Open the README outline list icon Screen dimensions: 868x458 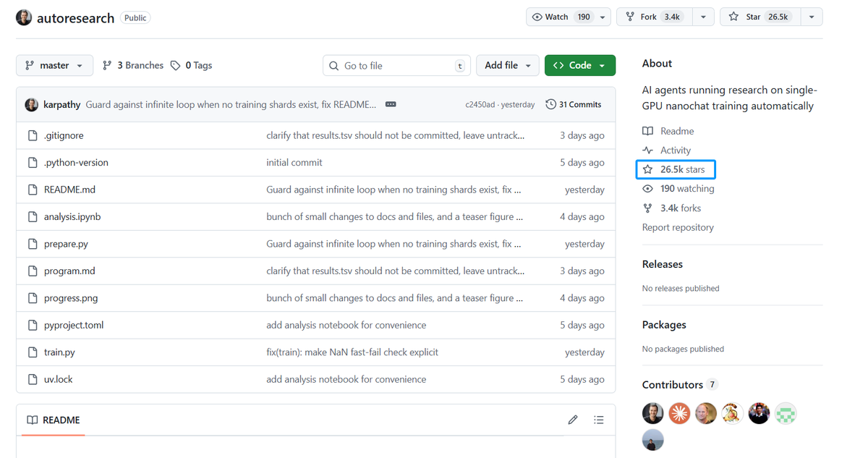coord(598,420)
